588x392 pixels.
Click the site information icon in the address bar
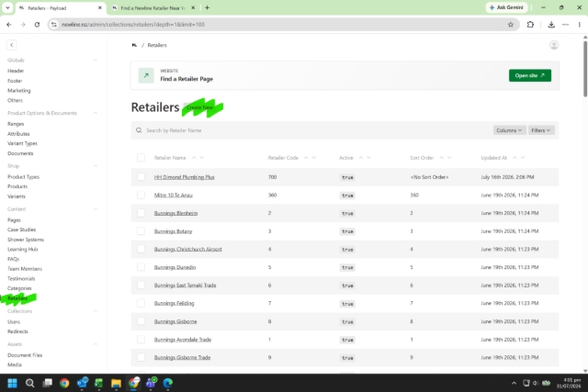54,25
